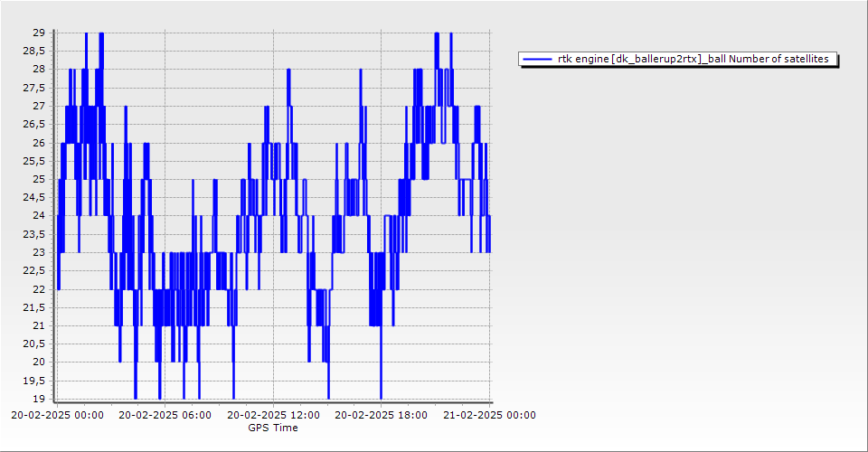The height and width of the screenshot is (452, 868).
Task: Select the 20-02-2025 00:00 time label
Action: click(57, 416)
